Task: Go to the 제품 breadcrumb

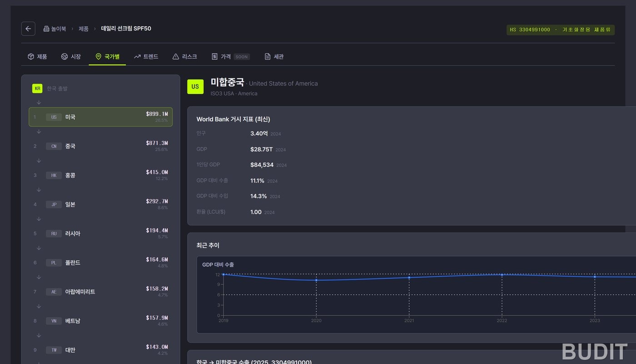Action: click(x=84, y=29)
